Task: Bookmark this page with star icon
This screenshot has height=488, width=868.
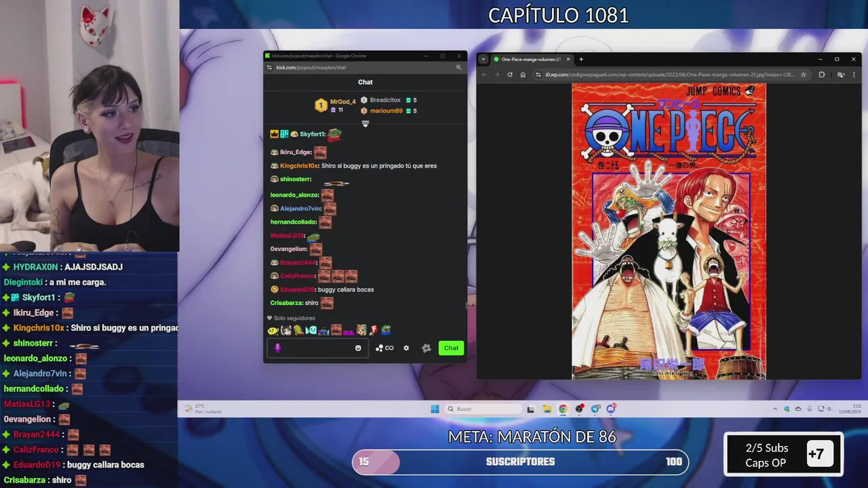Action: click(804, 75)
